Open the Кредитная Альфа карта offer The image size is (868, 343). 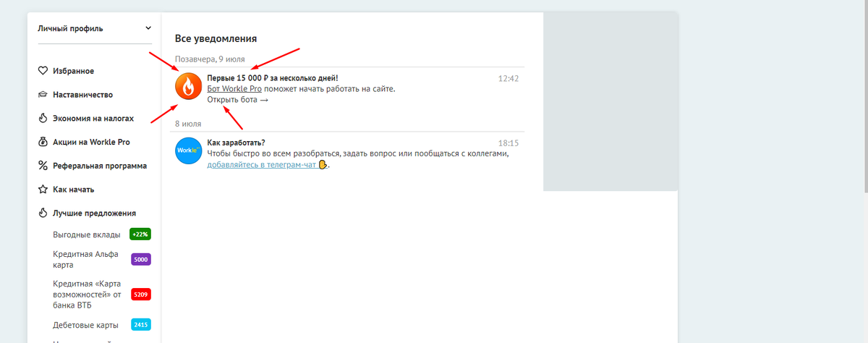pos(87,260)
